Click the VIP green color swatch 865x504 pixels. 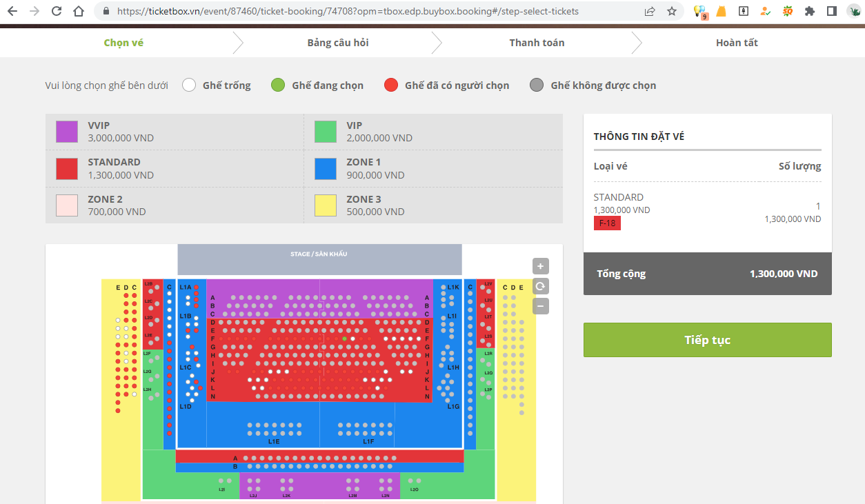click(326, 132)
